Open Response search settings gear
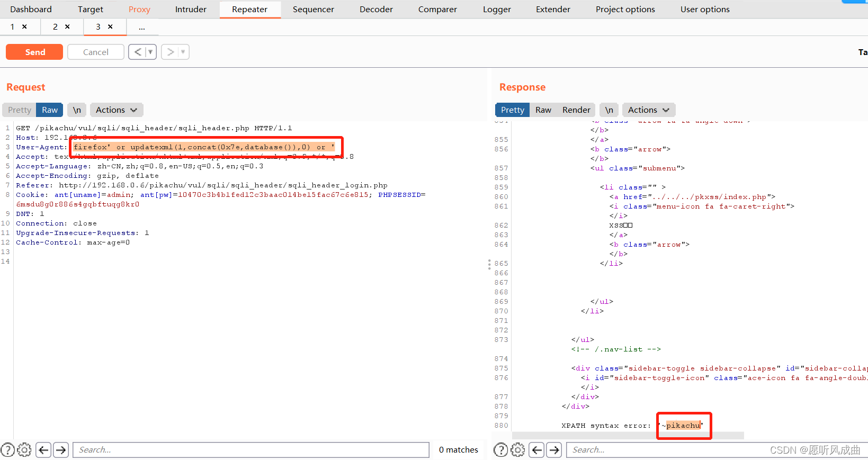The height and width of the screenshot is (460, 868). pos(518,450)
